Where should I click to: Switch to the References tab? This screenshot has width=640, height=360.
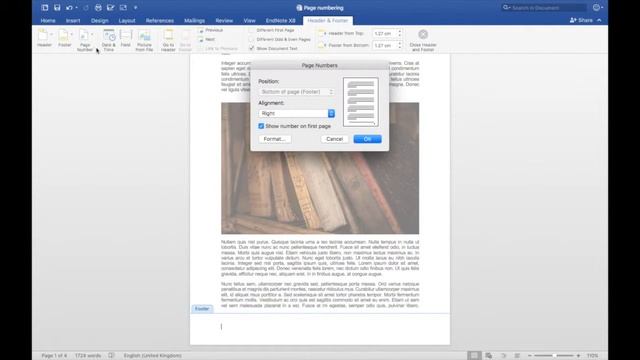(160, 20)
